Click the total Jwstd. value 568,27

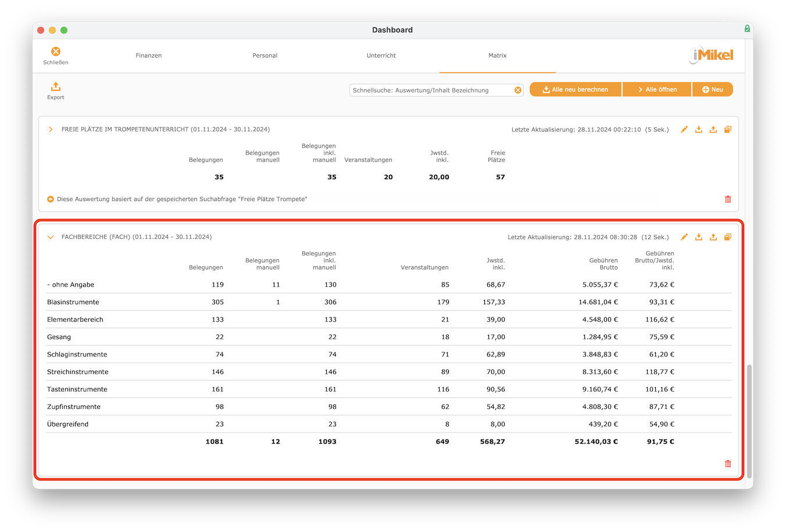[492, 442]
